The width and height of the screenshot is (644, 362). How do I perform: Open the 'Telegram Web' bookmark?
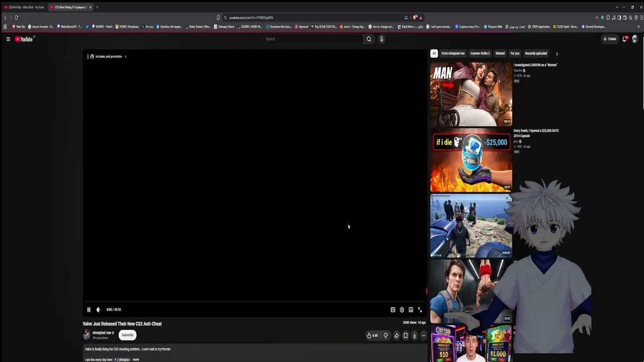[493, 27]
